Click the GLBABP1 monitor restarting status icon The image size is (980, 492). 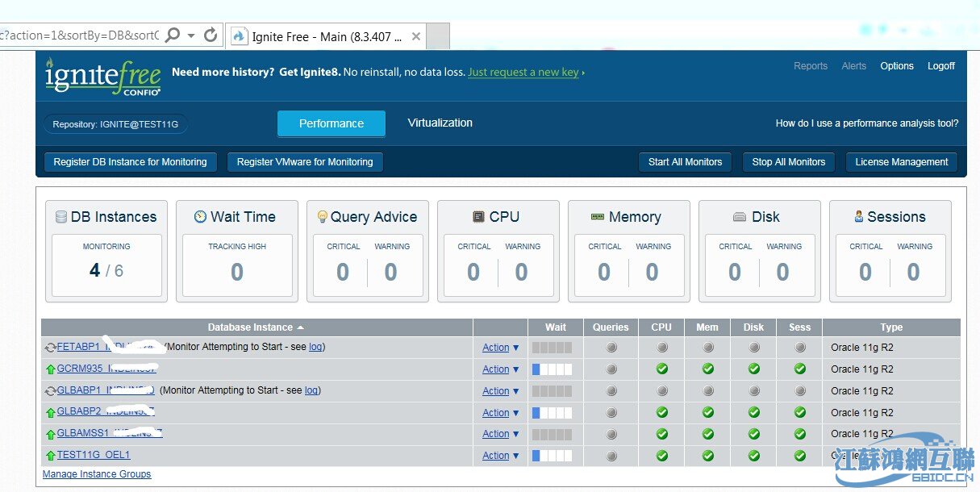pos(50,391)
